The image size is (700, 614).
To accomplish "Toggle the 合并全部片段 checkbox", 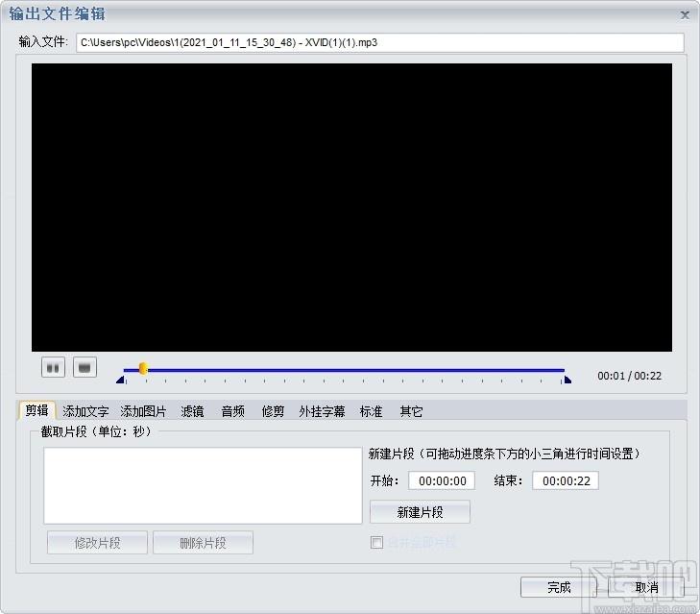I will coord(377,543).
